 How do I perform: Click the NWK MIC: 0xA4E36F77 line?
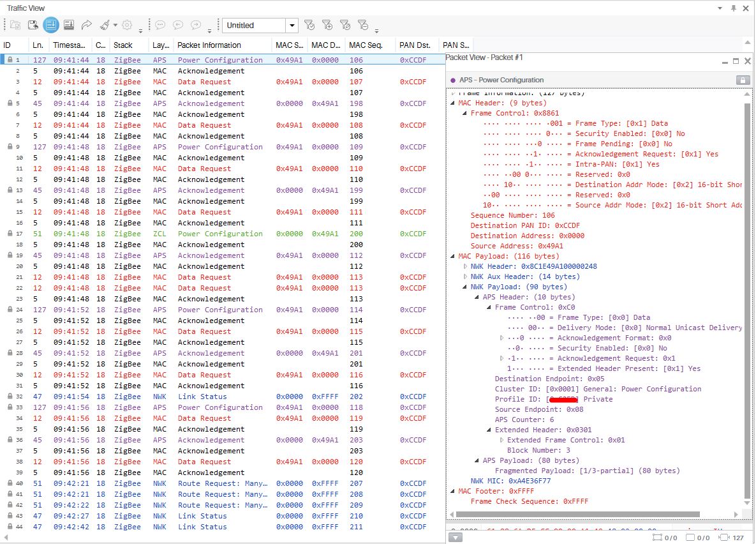510,481
